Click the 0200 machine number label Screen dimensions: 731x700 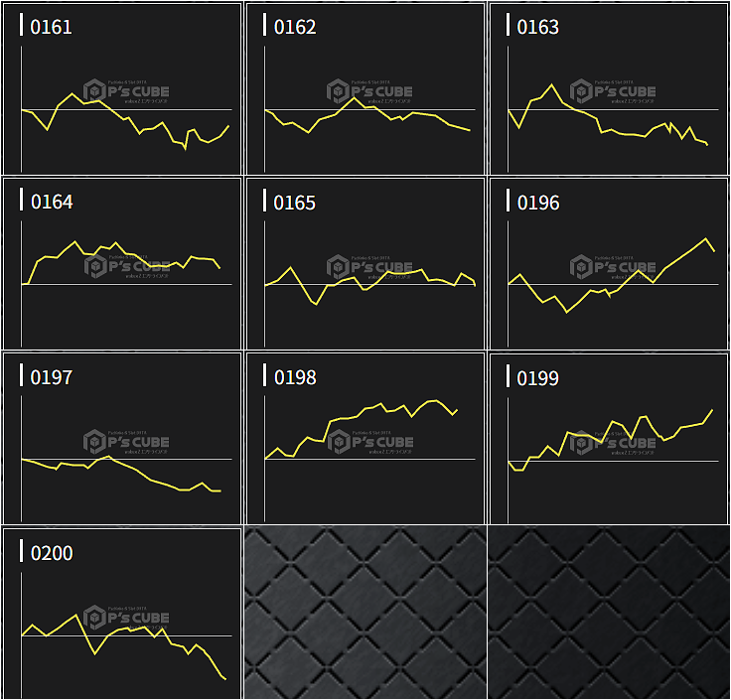point(52,553)
